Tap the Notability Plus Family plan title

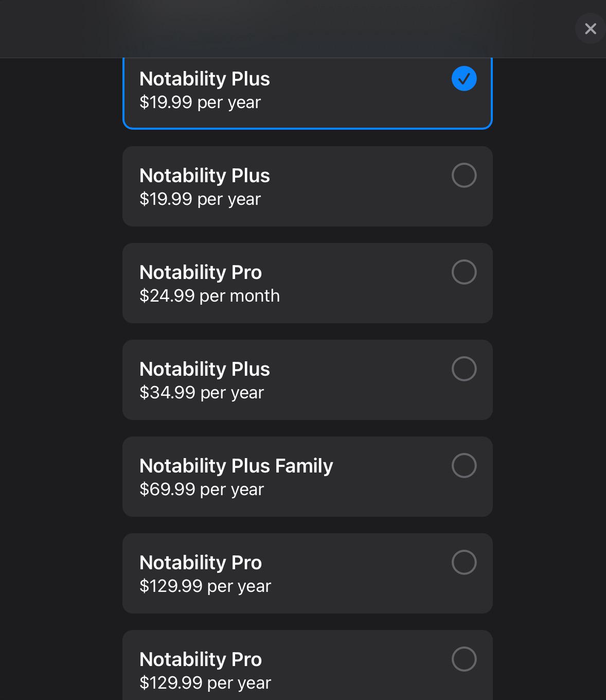pyautogui.click(x=236, y=466)
